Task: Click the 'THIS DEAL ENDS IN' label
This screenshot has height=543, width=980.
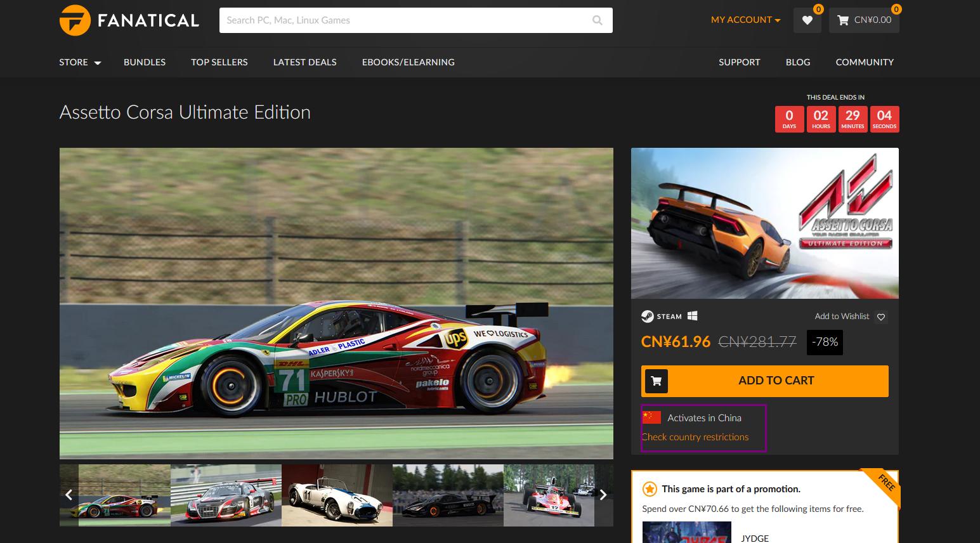Action: pos(835,97)
